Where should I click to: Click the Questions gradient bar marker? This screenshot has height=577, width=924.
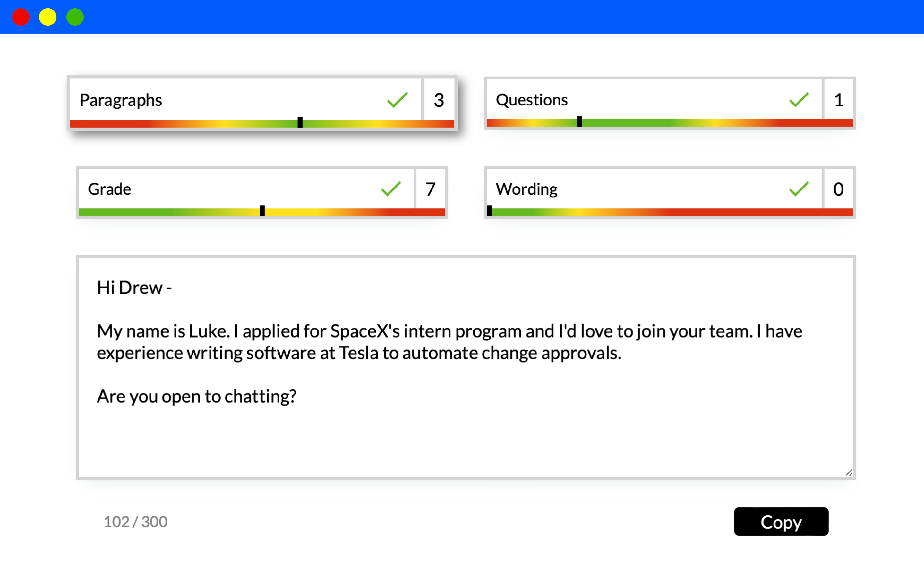(x=579, y=122)
